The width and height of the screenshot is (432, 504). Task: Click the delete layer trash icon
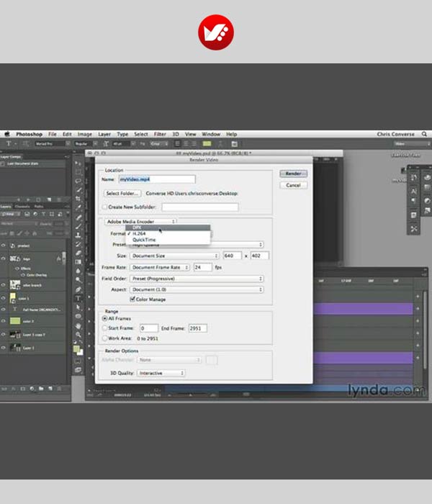pos(59,389)
